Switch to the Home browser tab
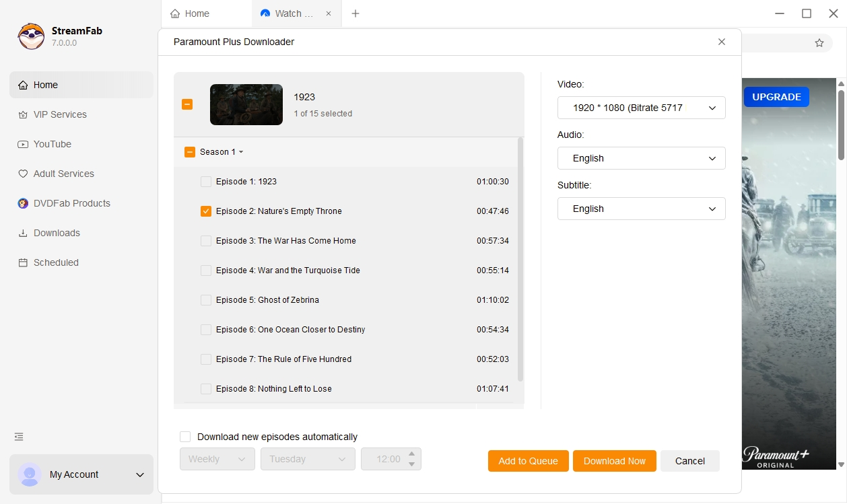The width and height of the screenshot is (847, 504). click(x=197, y=13)
